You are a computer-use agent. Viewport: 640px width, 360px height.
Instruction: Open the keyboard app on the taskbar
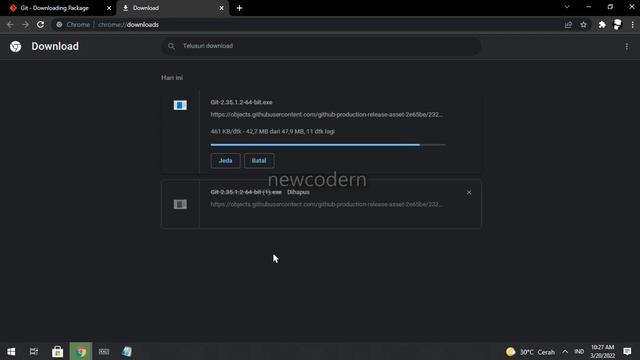[x=104, y=351]
